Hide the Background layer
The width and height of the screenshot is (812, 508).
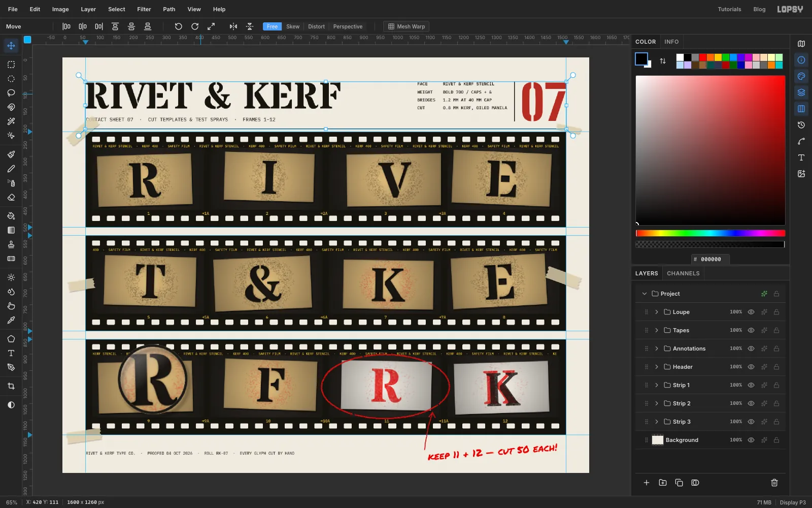click(751, 440)
